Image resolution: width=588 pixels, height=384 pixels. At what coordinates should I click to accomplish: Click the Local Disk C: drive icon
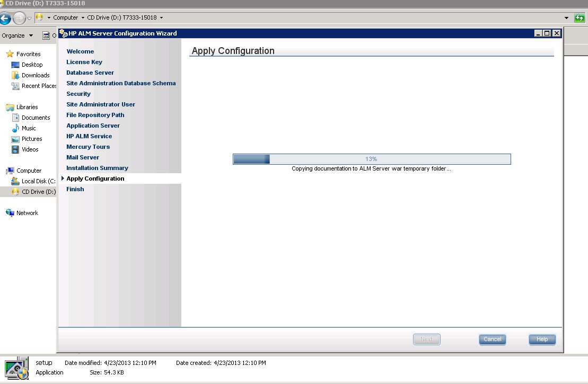(15, 181)
